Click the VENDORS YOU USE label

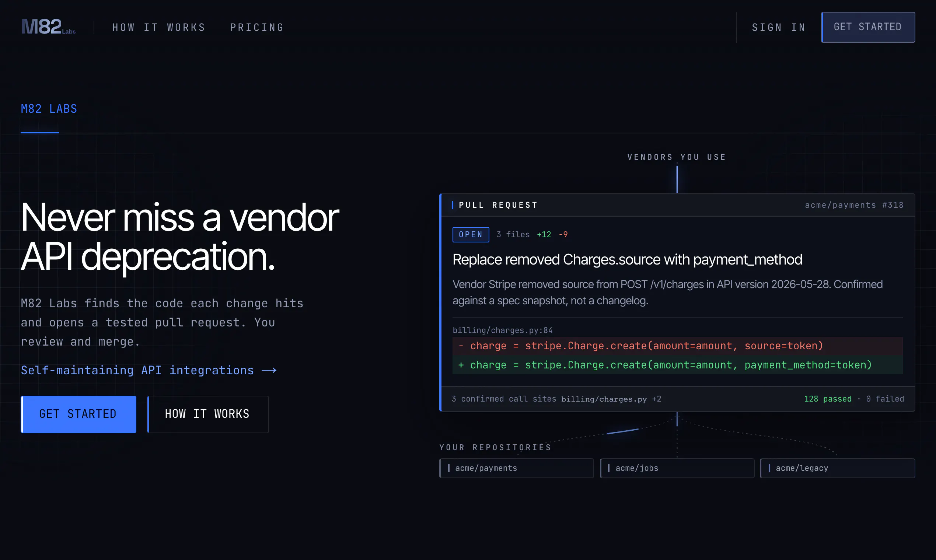pos(677,157)
